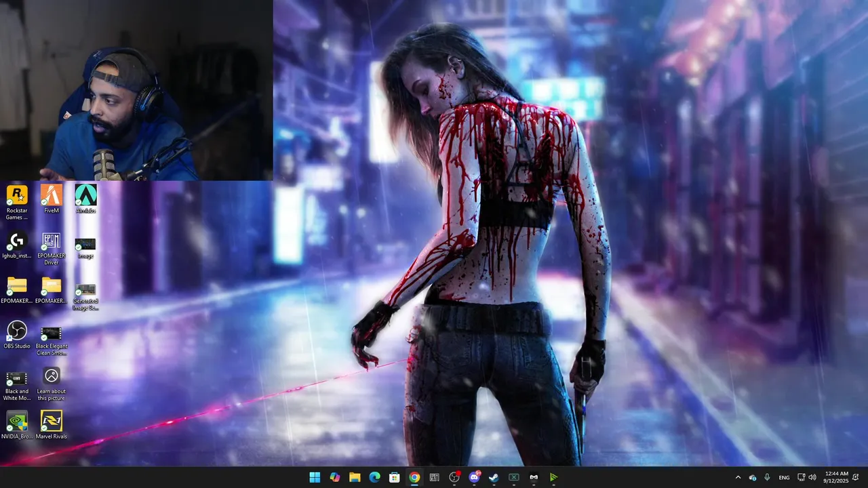Select the Image file thumbnail on desktop

point(85,248)
